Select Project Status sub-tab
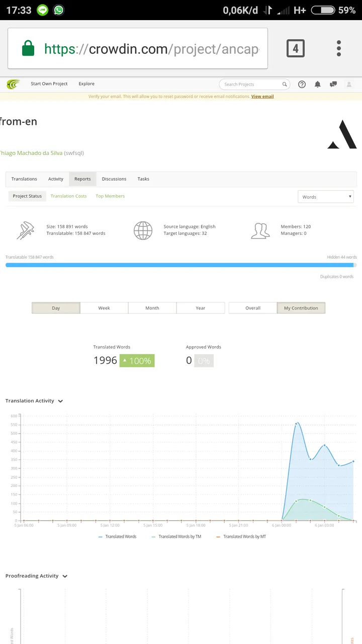Viewport: 362px width, 644px height. [x=27, y=196]
